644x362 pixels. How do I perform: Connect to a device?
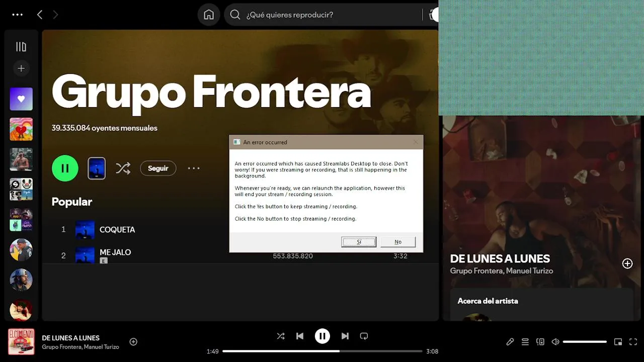point(540,342)
